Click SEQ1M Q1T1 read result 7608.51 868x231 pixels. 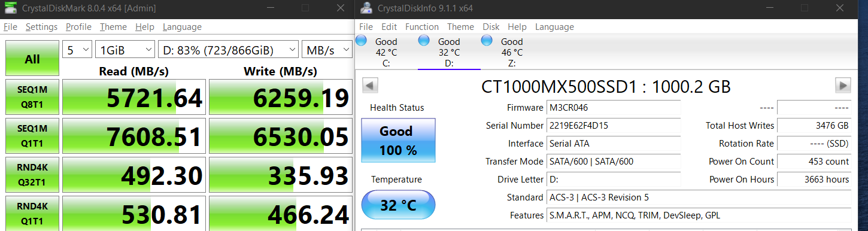tap(134, 135)
